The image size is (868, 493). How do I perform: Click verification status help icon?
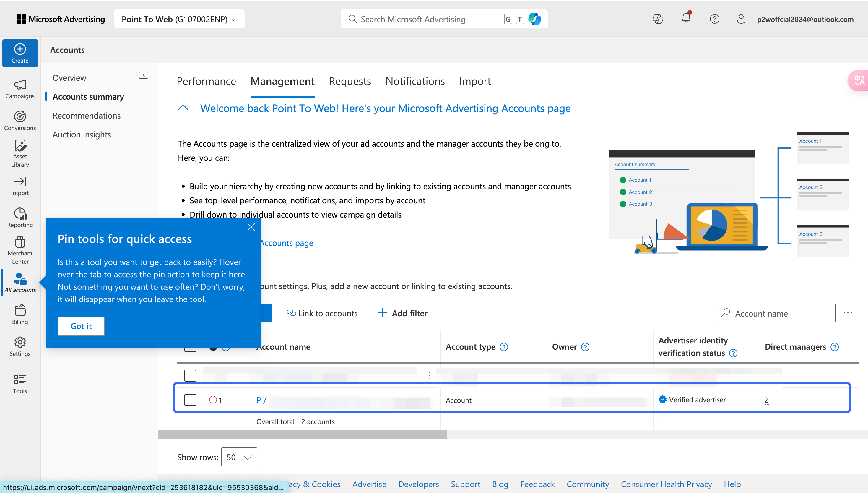tap(733, 353)
